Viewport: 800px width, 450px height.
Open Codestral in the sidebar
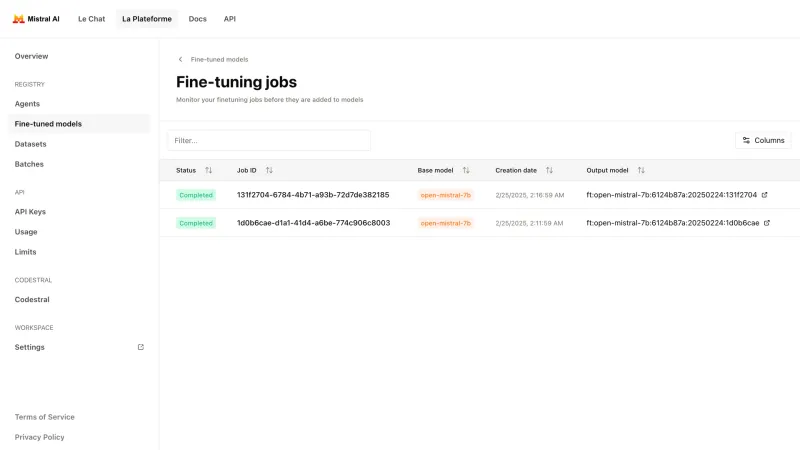32,299
